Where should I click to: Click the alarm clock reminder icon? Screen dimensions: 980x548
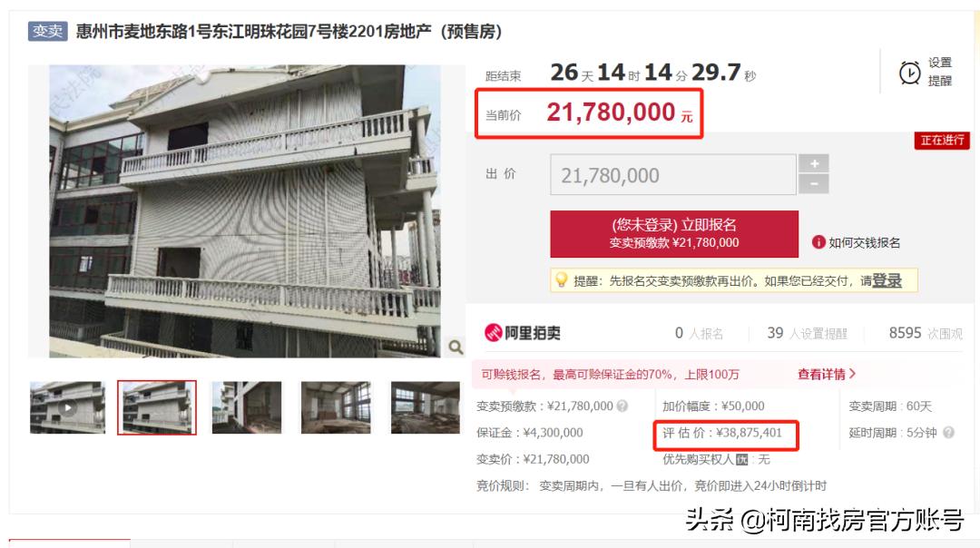(x=909, y=73)
